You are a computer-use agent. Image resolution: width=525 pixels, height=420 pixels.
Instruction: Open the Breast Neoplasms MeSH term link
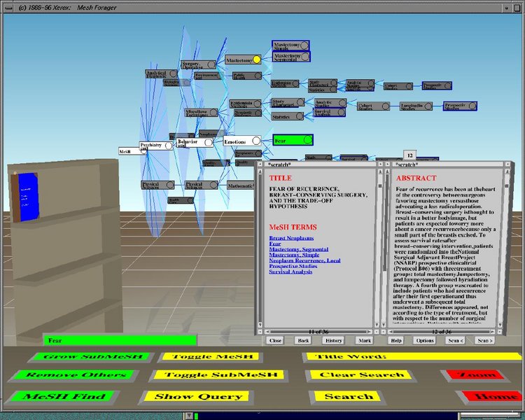coord(291,238)
